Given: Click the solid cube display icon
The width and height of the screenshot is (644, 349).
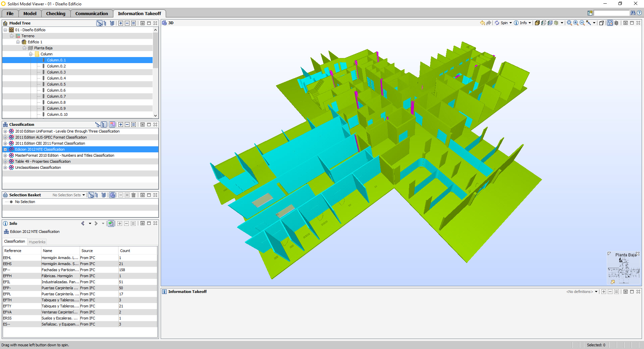Looking at the screenshot, I should [x=537, y=23].
